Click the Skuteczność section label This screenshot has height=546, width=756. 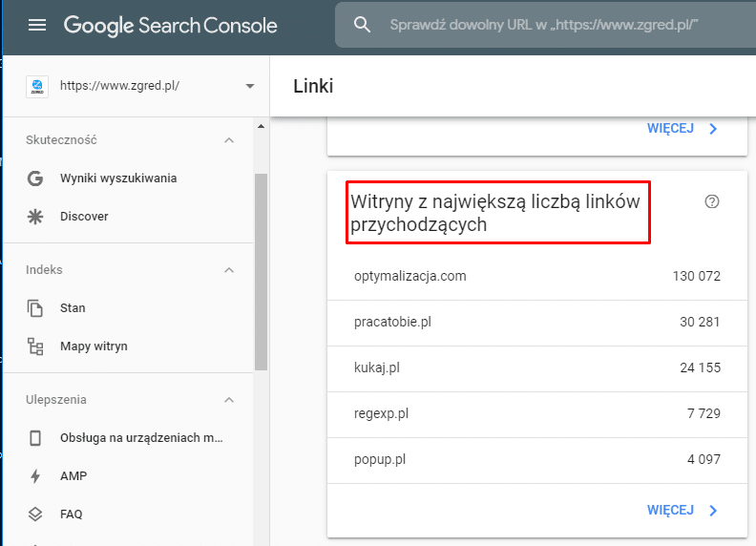tap(61, 140)
